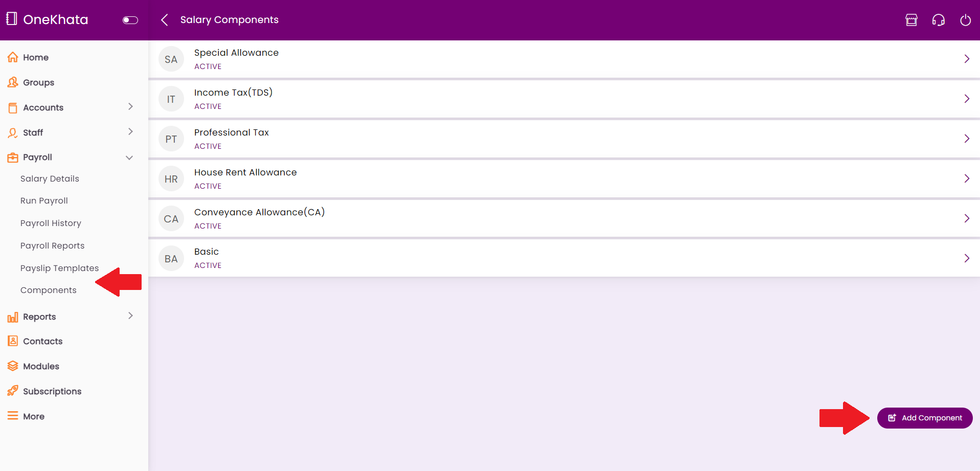Viewport: 980px width, 471px height.
Task: Open More in sidebar
Action: point(34,416)
